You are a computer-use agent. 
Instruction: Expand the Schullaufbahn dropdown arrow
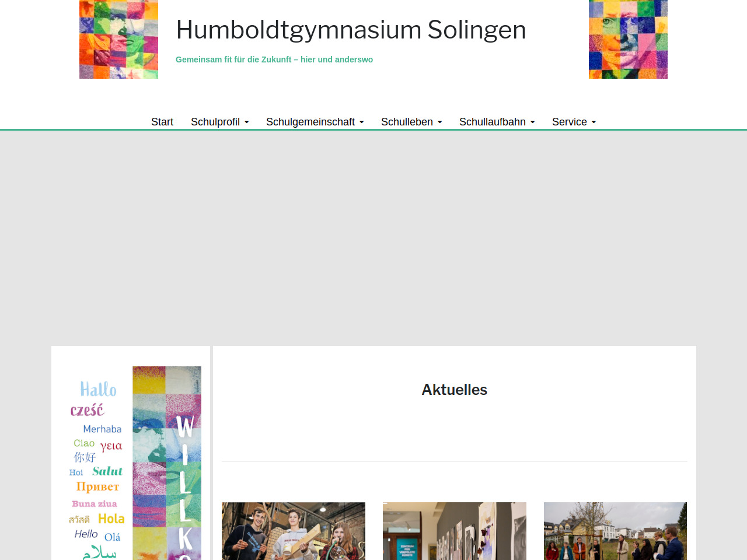pos(533,123)
